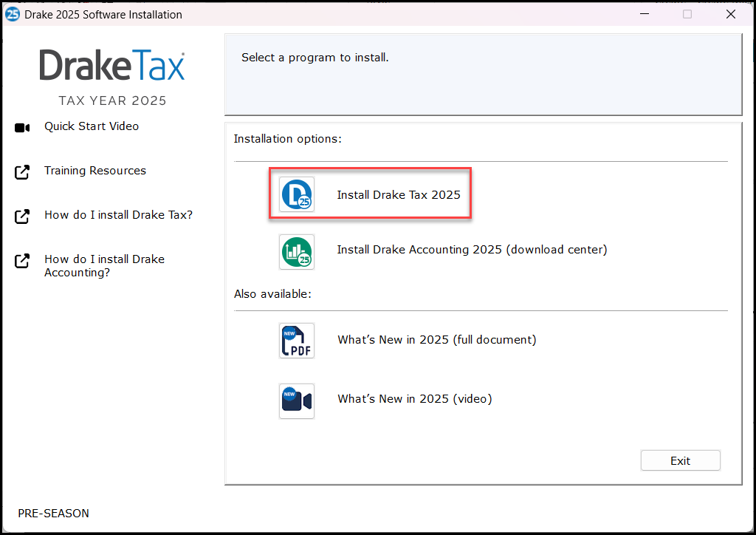Click the Drake Accounting 2025 bar-chart icon

coord(296,251)
